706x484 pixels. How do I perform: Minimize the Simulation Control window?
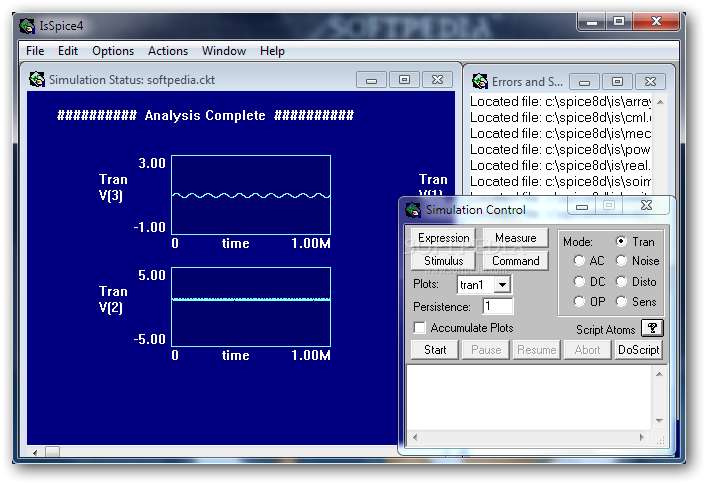tap(582, 206)
